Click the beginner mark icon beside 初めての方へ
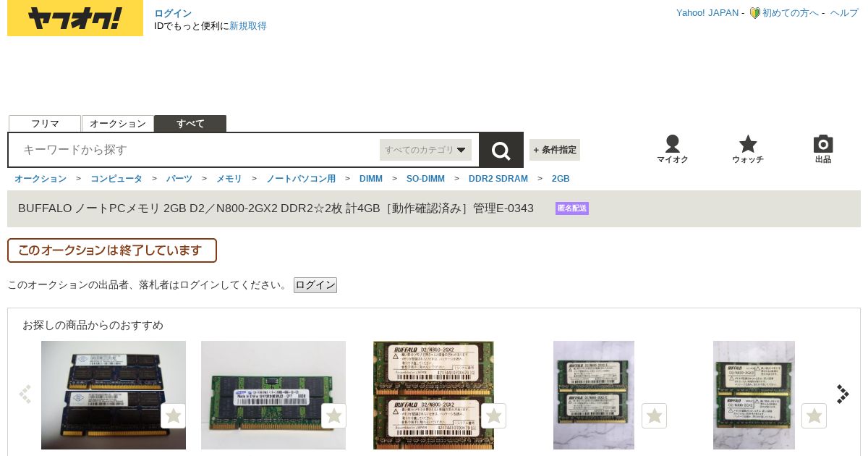This screenshot has height=456, width=868. 754,13
